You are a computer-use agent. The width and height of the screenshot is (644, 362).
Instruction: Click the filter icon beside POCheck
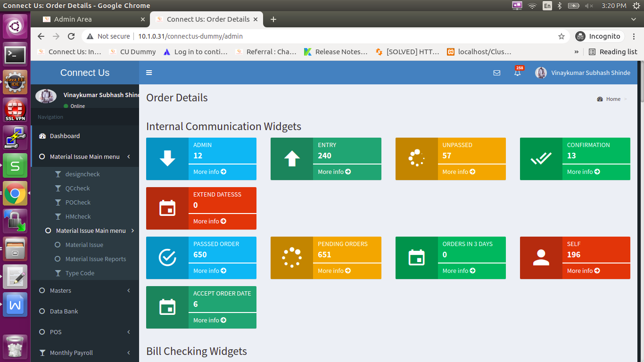click(x=58, y=202)
